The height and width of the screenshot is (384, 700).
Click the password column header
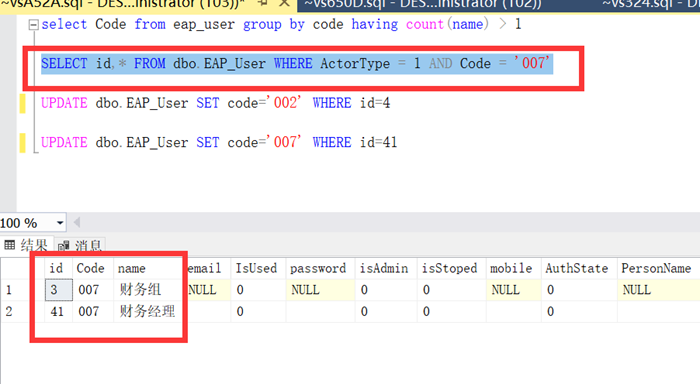[x=321, y=268]
